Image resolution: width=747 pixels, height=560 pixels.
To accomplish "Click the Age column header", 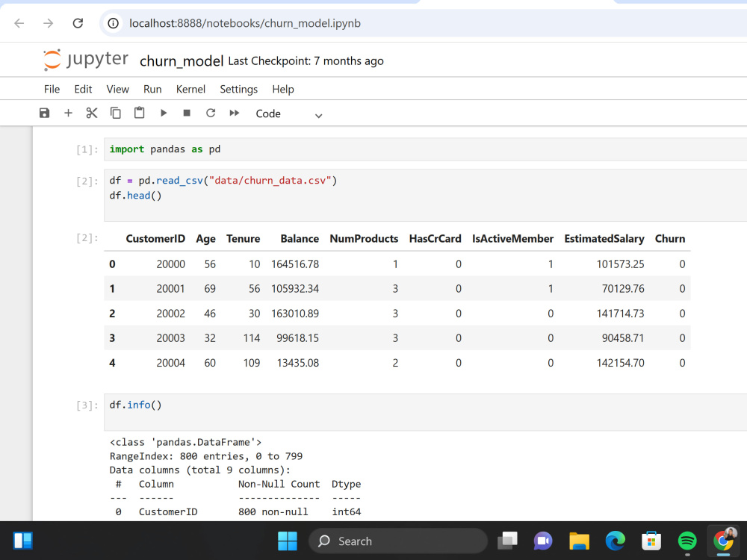I will pyautogui.click(x=206, y=239).
